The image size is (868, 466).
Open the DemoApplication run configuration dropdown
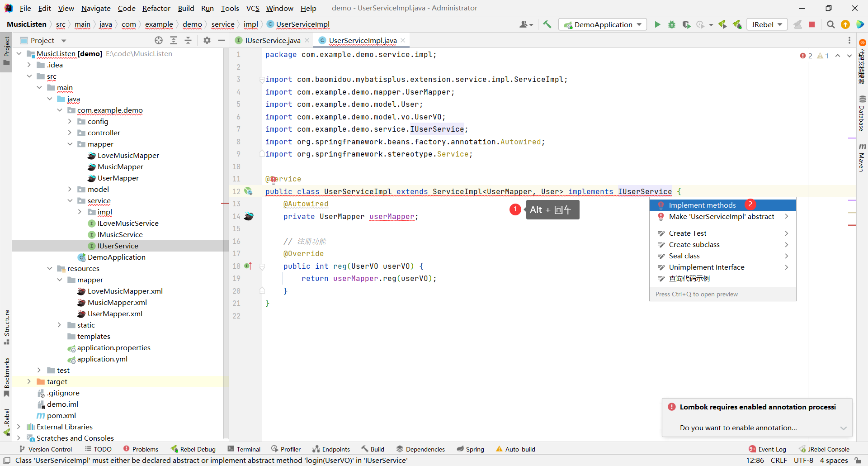coord(603,24)
